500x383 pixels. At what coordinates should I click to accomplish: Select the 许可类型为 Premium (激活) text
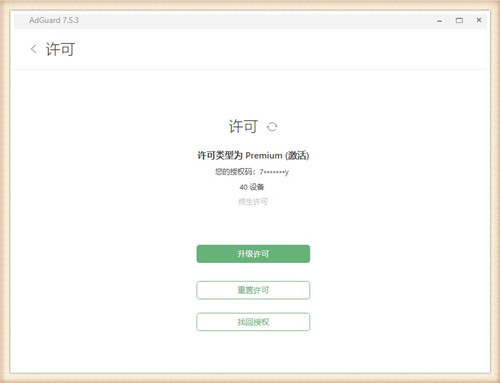(x=253, y=155)
